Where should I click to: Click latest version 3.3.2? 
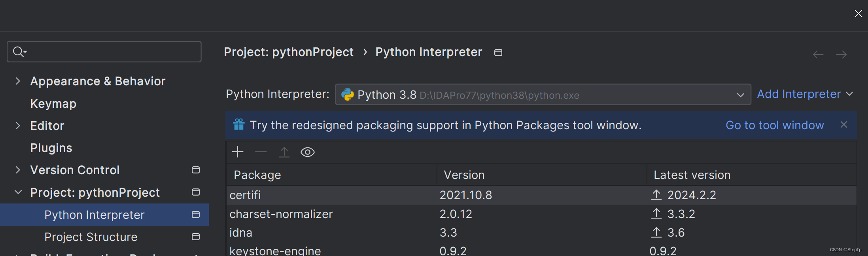681,214
